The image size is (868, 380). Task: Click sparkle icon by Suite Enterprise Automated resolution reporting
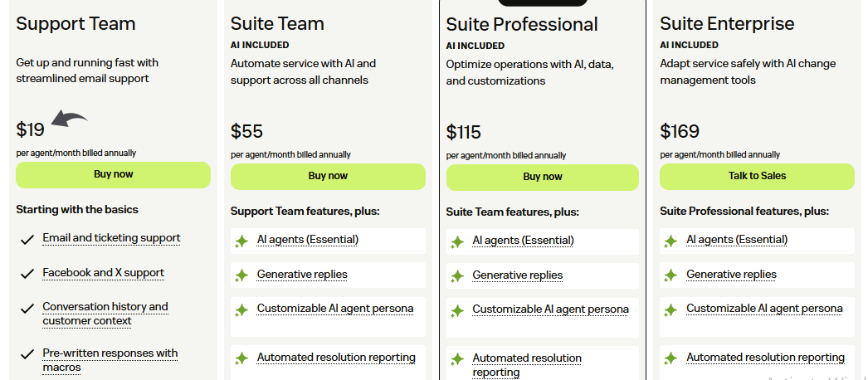[x=671, y=358]
